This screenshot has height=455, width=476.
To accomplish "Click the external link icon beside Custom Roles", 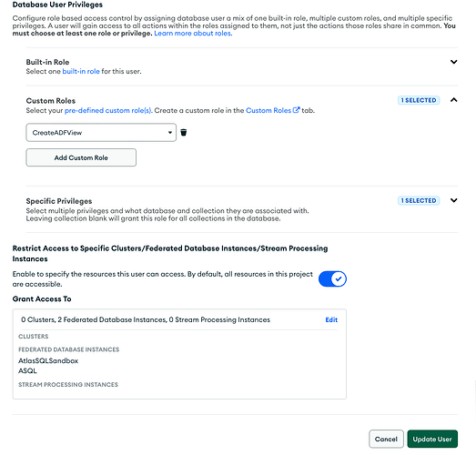I will [x=296, y=110].
